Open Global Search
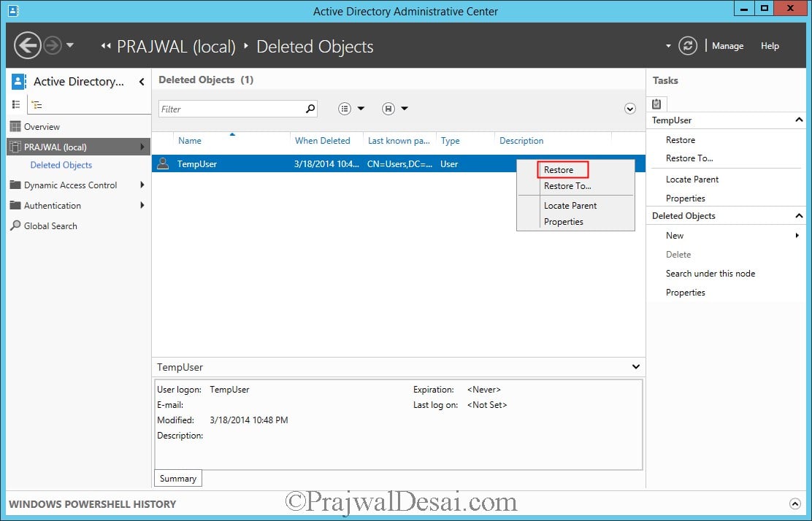Image resolution: width=812 pixels, height=521 pixels. pyautogui.click(x=50, y=226)
